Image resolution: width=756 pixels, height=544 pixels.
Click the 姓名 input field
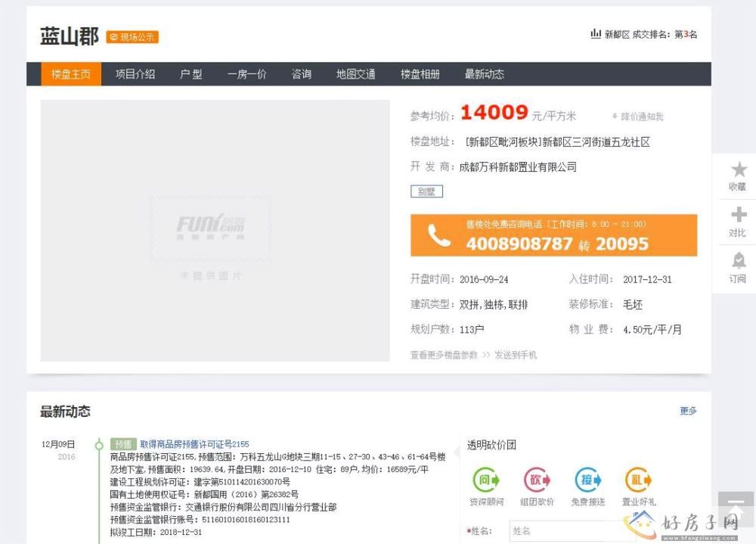[x=572, y=530]
